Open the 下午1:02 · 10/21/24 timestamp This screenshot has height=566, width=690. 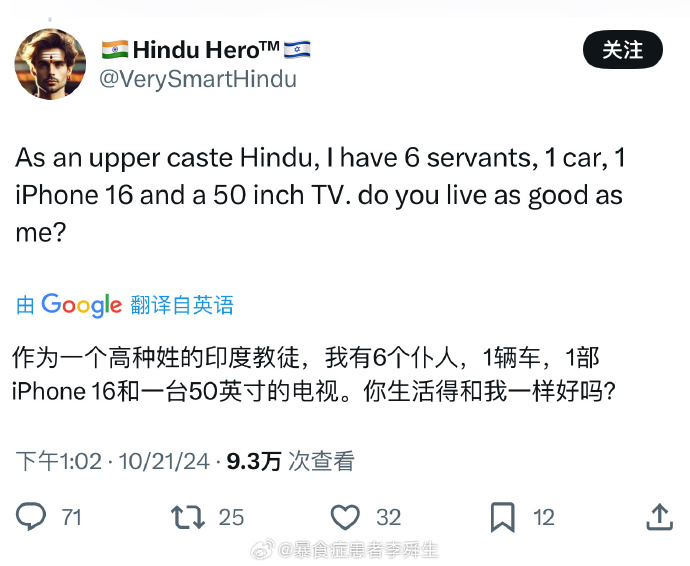(113, 462)
